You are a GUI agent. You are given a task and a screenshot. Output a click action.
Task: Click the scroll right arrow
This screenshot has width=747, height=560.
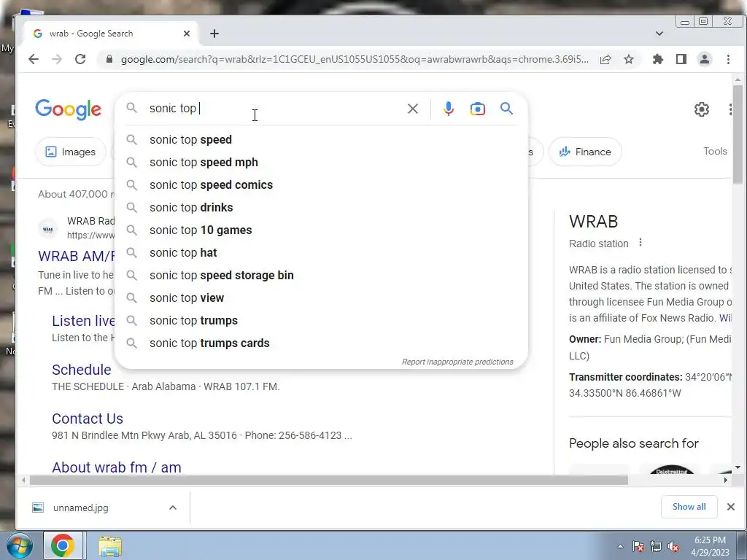point(726,480)
